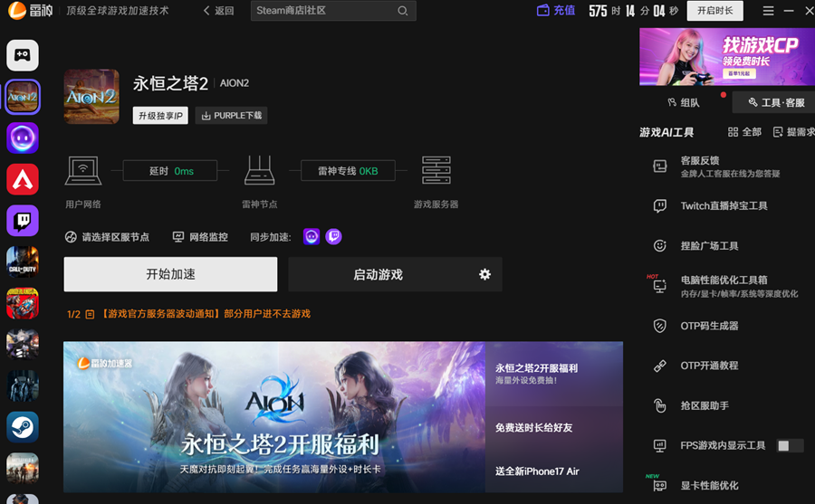Click the gear icon beside 启动游戏
815x504 pixels.
pyautogui.click(x=484, y=274)
